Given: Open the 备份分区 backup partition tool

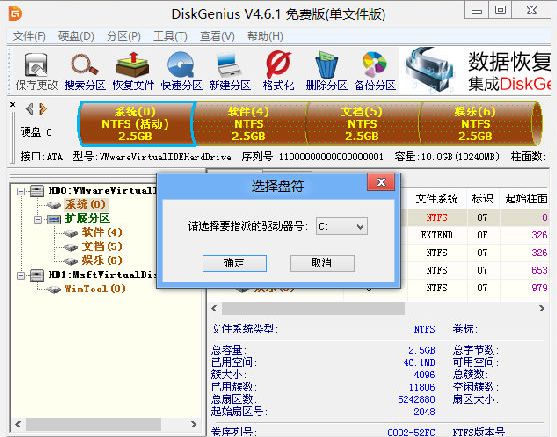Looking at the screenshot, I should coord(375,71).
